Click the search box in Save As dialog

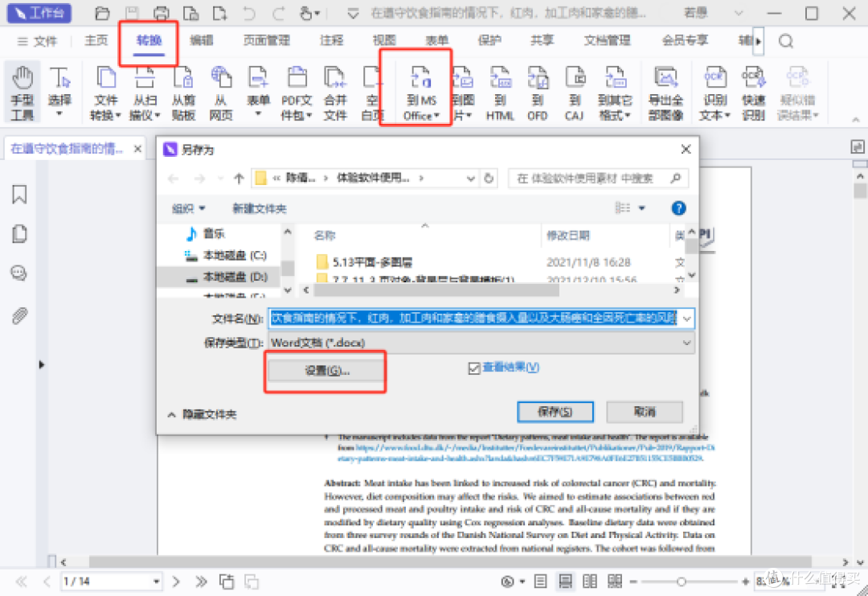[x=598, y=179]
